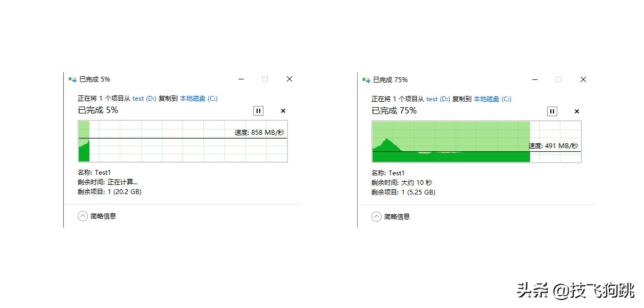Close the 已完成 5% dialog window
The image size is (644, 308).
tap(289, 79)
